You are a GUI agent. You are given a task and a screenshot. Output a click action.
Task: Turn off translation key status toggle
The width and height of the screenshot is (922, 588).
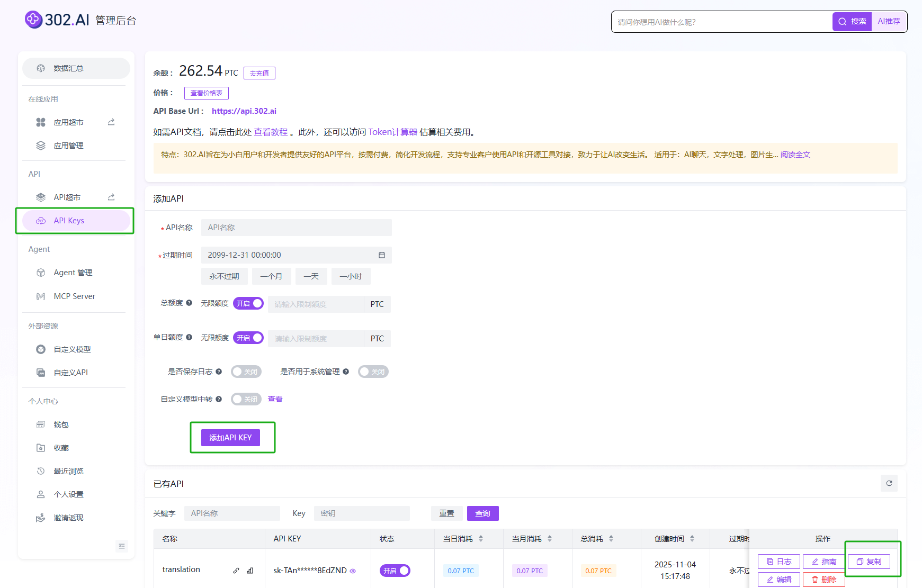tap(395, 571)
